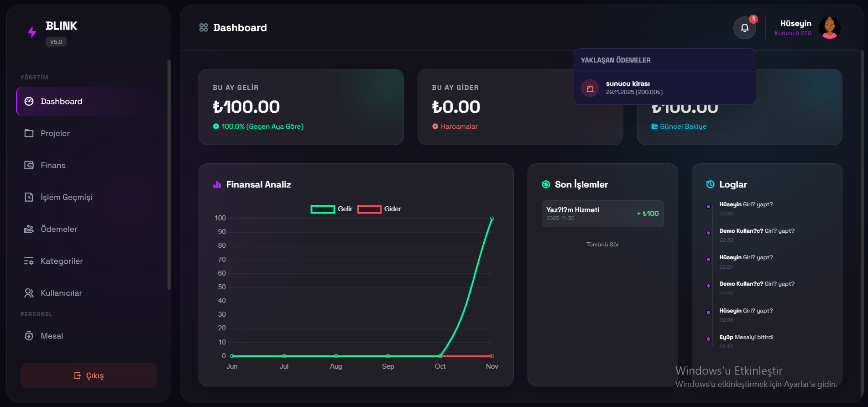Click the Ödemeler payments icon

29,229
